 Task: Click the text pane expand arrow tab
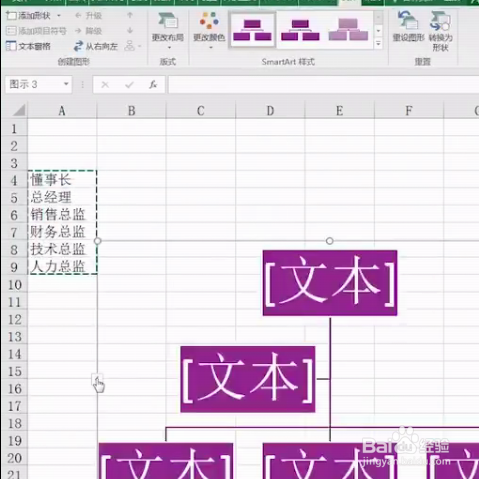[x=97, y=379]
